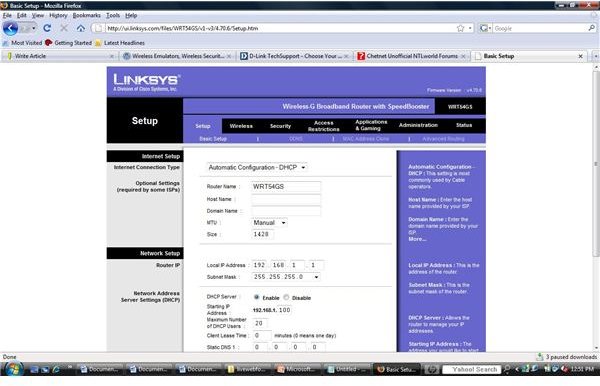Switch to the Wireless router tab
600x386 pixels.
pyautogui.click(x=241, y=126)
